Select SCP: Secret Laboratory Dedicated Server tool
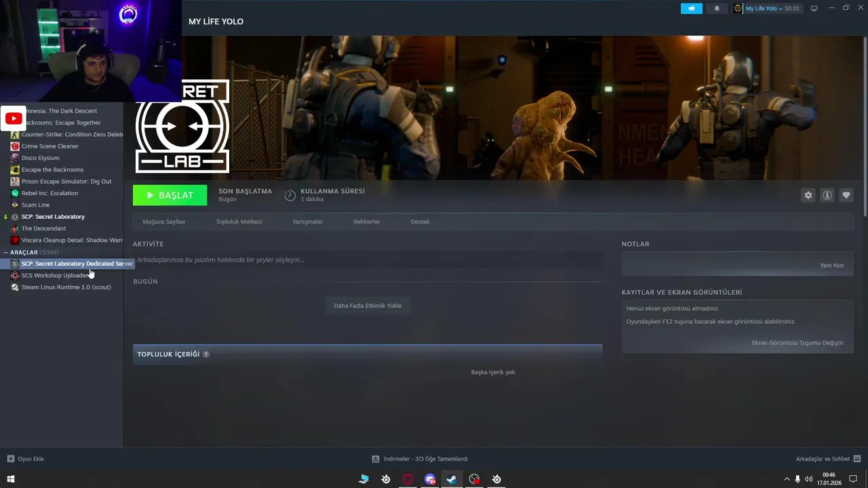 click(x=66, y=264)
